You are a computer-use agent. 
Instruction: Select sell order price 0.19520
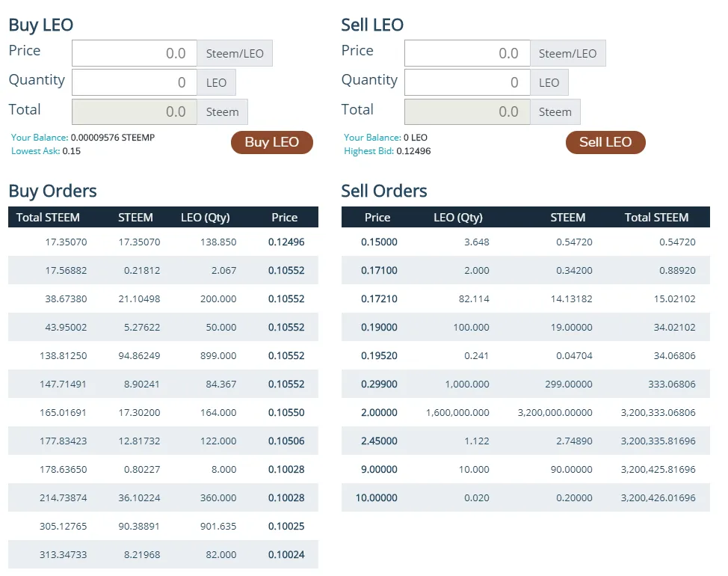379,356
